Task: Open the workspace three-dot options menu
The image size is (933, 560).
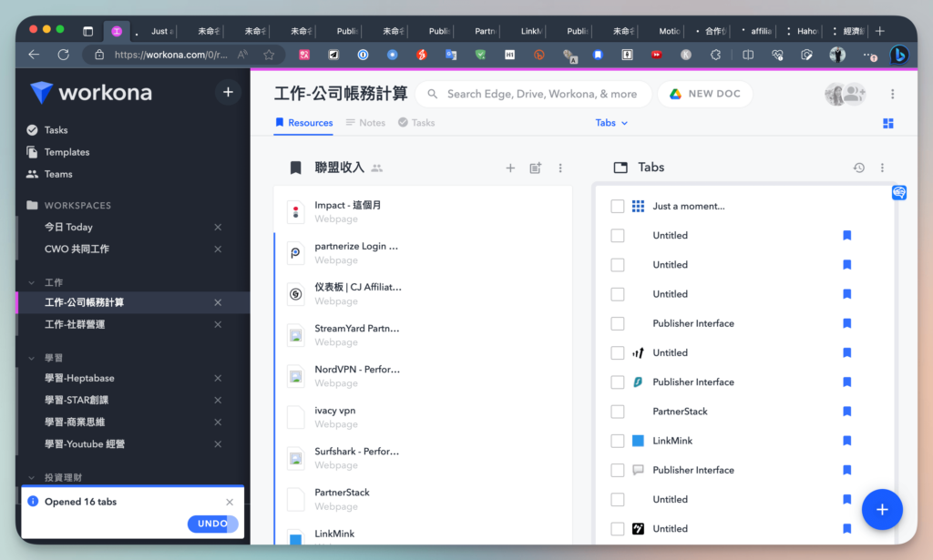Action: pos(892,94)
